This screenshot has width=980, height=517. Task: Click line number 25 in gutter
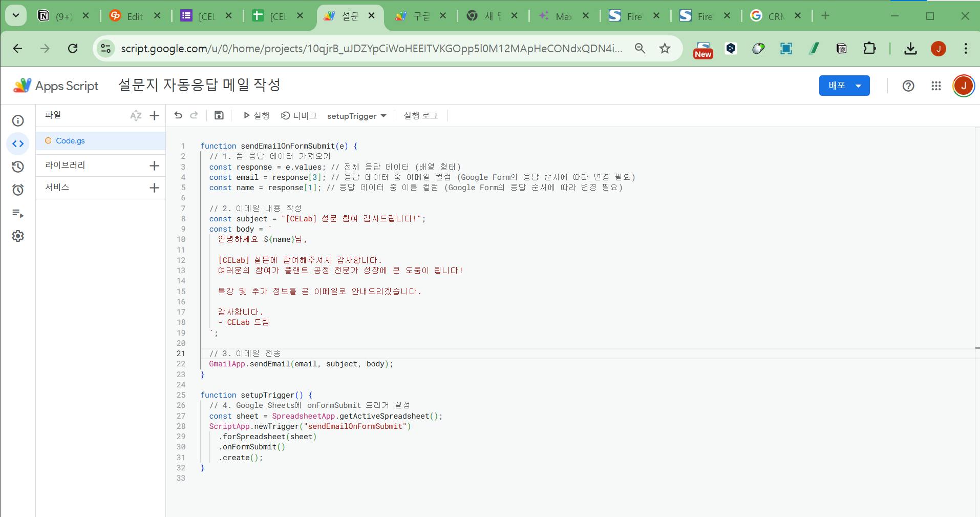coord(181,395)
